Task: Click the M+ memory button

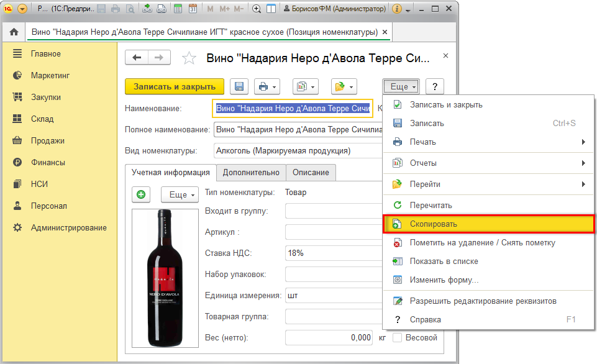Action: pyautogui.click(x=225, y=8)
